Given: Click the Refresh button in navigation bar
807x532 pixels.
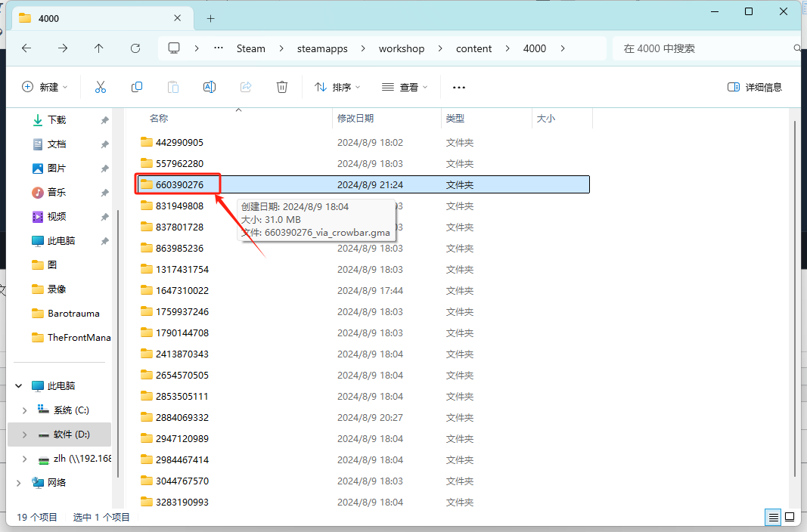Looking at the screenshot, I should click(x=135, y=48).
